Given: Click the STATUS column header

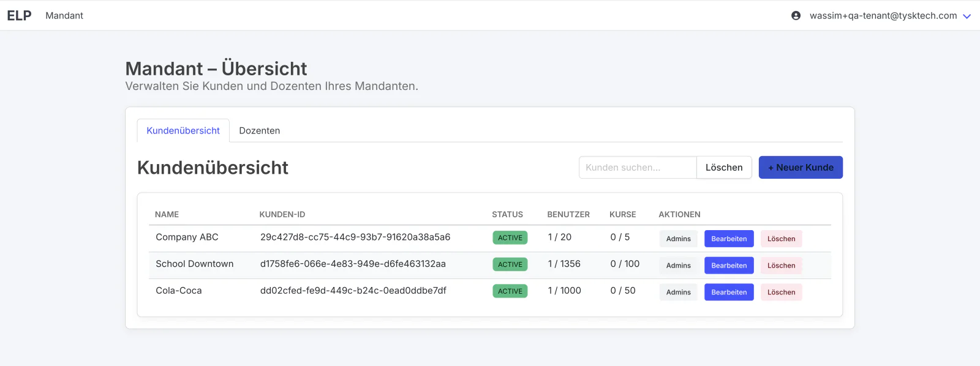Looking at the screenshot, I should click(x=507, y=214).
